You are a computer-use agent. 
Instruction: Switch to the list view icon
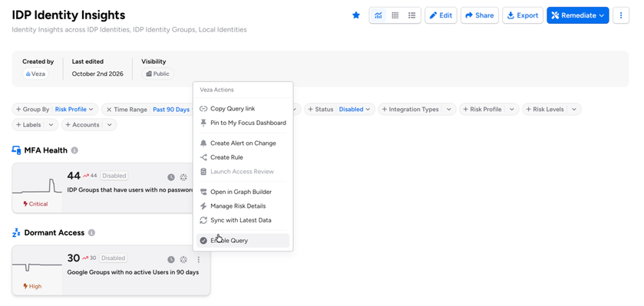coord(412,15)
